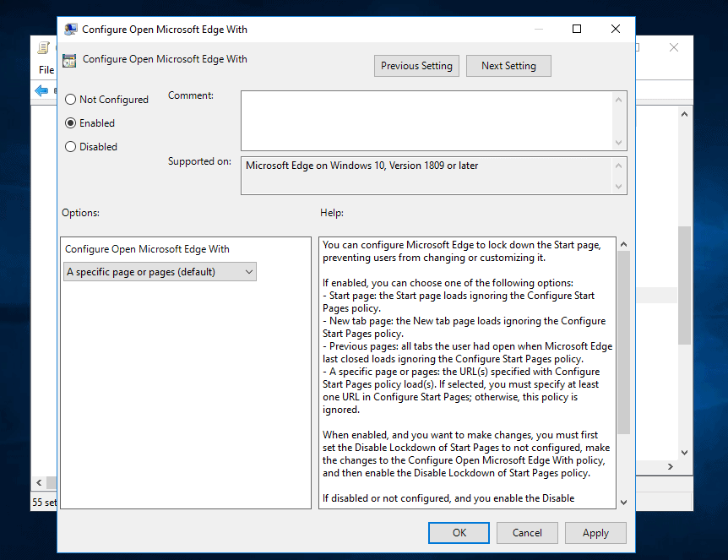
Task: Close the Configure Open Microsoft Edge dialog
Action: (616, 29)
